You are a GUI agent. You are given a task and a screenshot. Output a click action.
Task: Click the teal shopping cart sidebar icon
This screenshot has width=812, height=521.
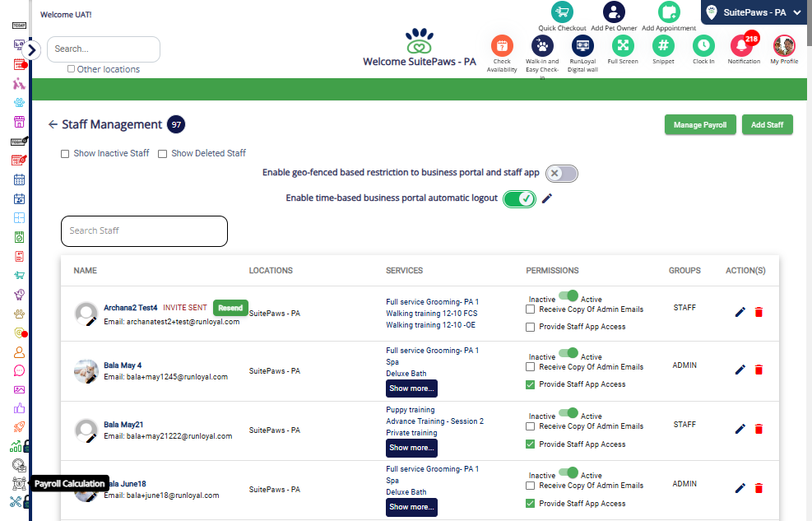(x=19, y=275)
